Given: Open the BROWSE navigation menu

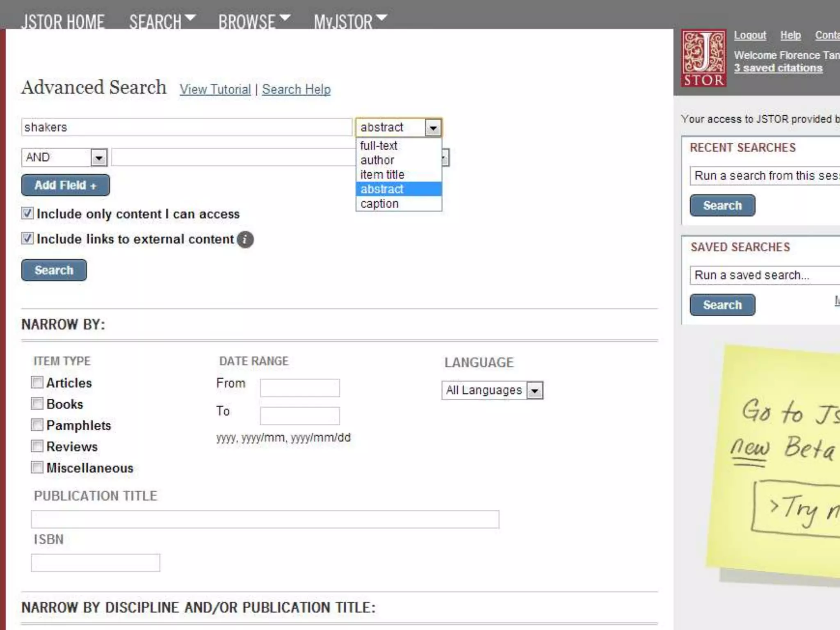Looking at the screenshot, I should (254, 21).
